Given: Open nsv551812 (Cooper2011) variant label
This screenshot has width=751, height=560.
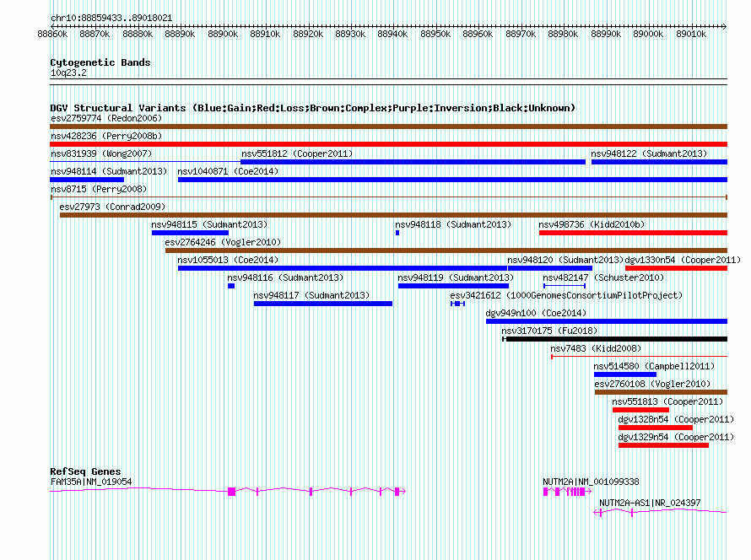Looking at the screenshot, I should [297, 153].
